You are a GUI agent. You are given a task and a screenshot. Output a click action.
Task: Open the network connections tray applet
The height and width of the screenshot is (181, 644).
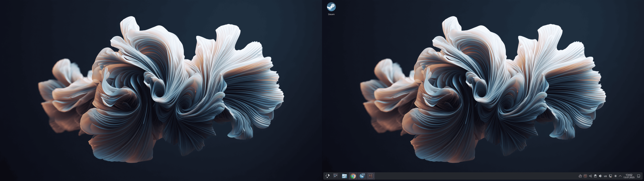pyautogui.click(x=610, y=176)
